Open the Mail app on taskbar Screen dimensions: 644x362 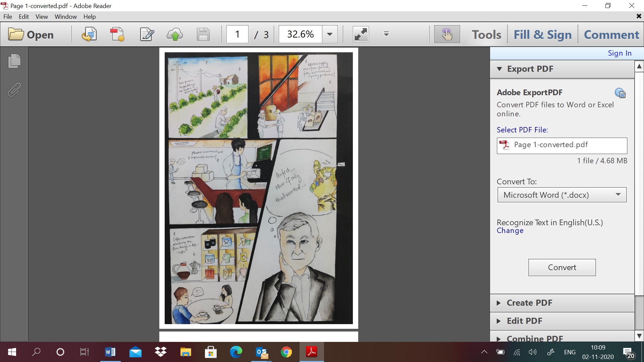(136, 352)
